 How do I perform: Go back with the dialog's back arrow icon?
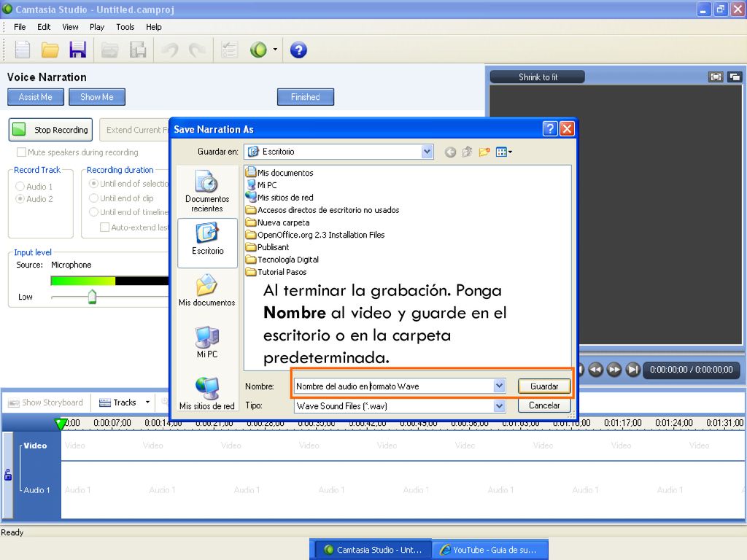[450, 152]
